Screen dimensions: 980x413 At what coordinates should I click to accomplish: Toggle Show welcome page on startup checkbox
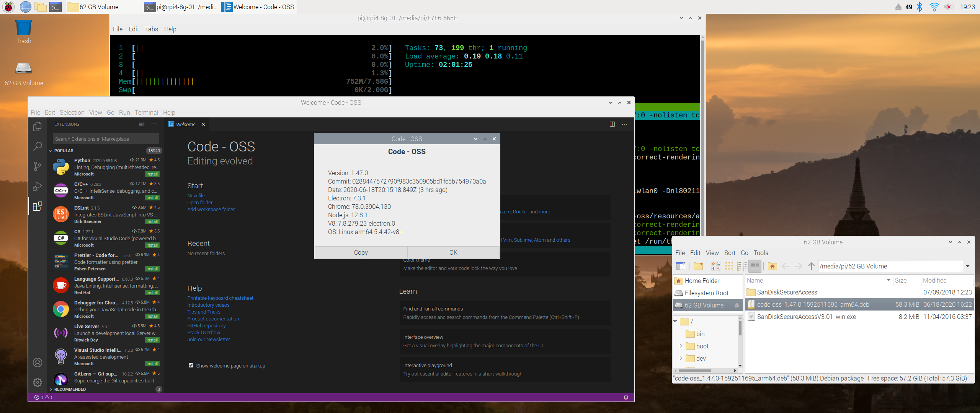pyautogui.click(x=191, y=365)
